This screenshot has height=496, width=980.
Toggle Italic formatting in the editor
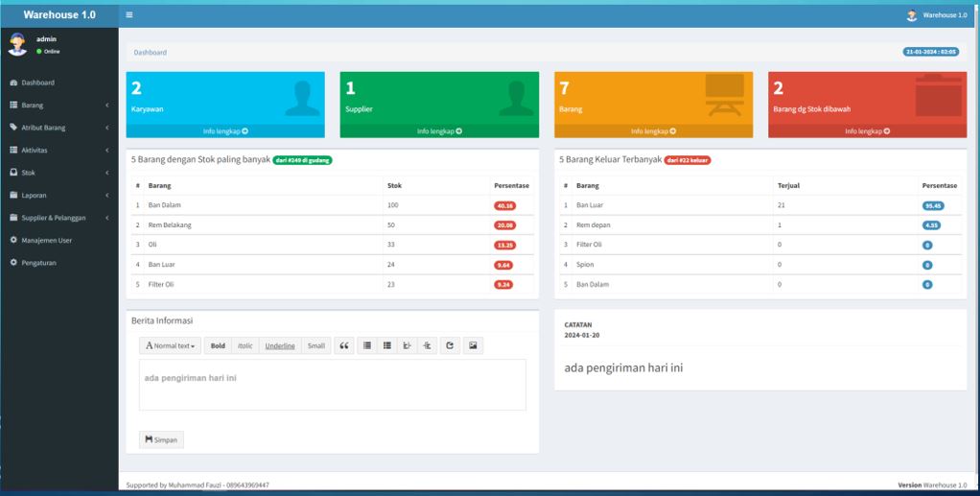[x=245, y=345]
